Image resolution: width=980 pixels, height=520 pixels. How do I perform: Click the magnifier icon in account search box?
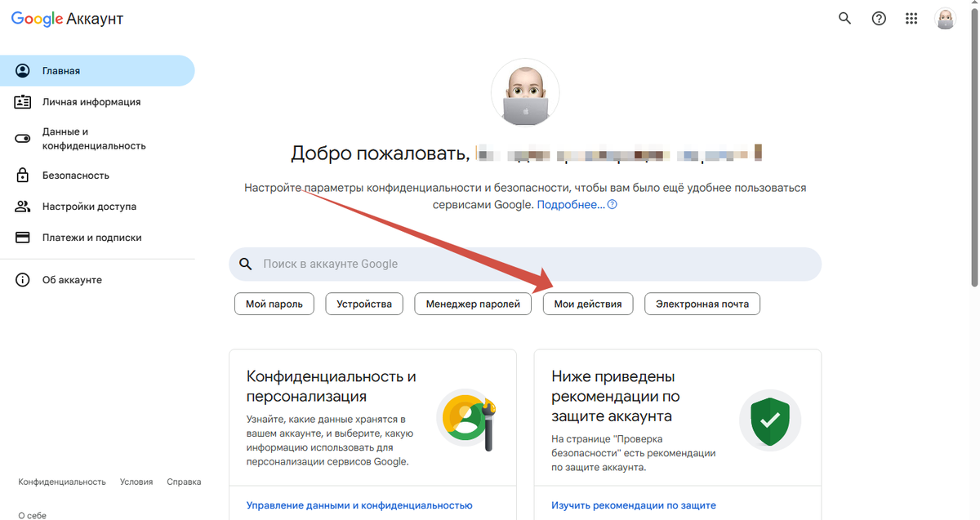point(245,264)
